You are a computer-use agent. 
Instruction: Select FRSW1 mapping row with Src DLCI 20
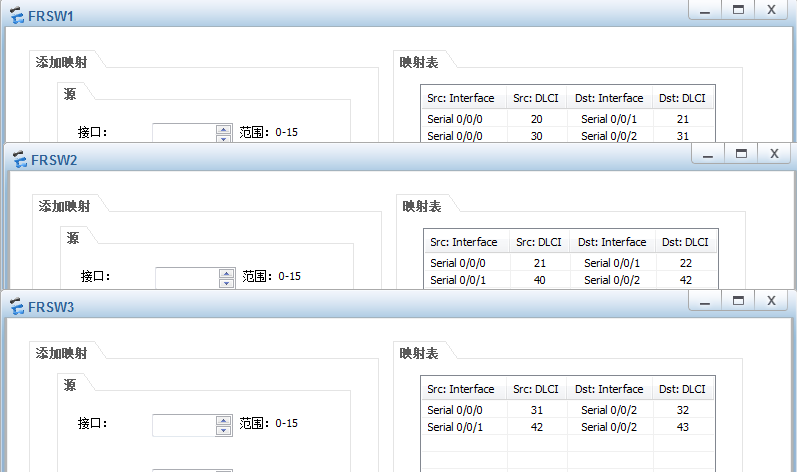point(537,119)
